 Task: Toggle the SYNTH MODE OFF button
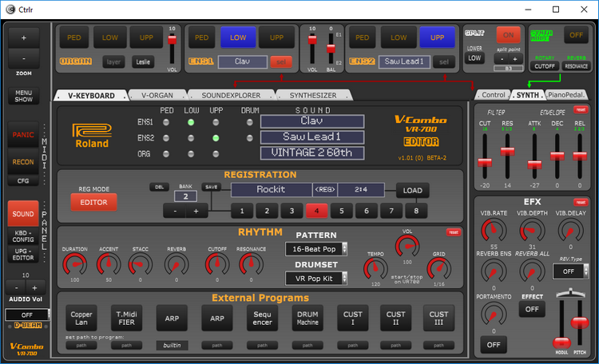click(x=576, y=35)
